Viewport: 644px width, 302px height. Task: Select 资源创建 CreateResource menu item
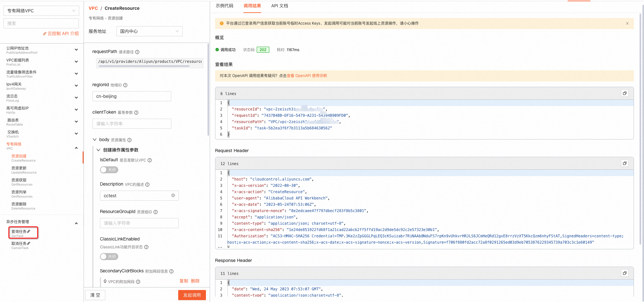(23, 158)
